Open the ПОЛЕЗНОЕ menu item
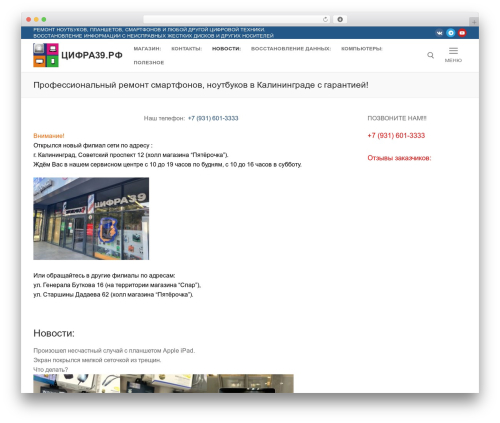This screenshot has width=500, height=423. [x=149, y=62]
